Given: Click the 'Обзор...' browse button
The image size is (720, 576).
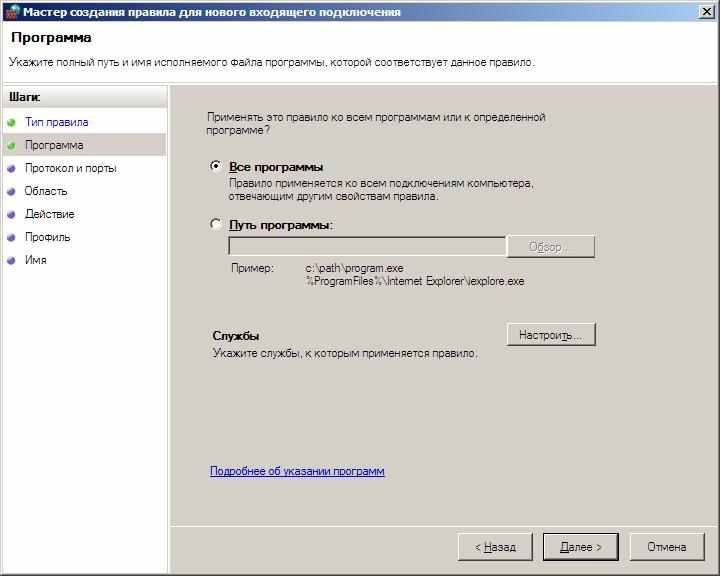Looking at the screenshot, I should coord(551,247).
